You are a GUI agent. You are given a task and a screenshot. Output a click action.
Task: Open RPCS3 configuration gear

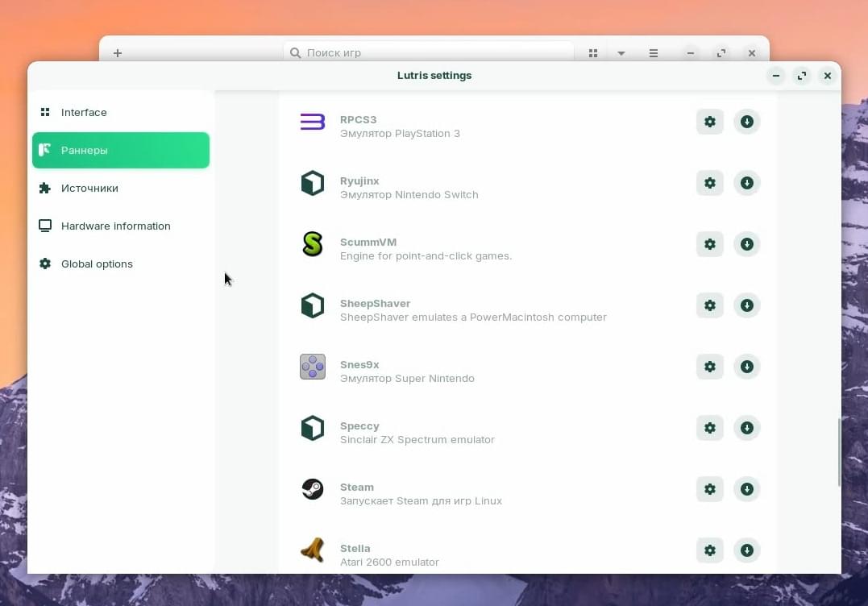click(x=710, y=122)
